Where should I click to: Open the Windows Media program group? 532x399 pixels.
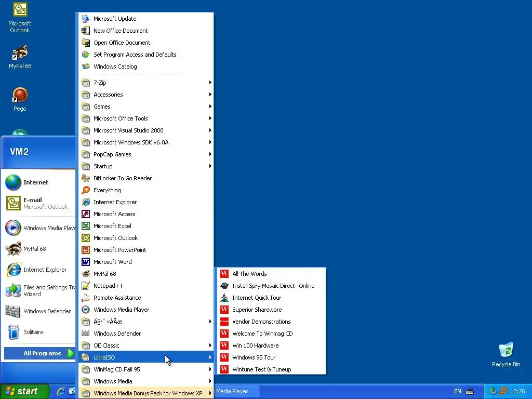[146, 381]
